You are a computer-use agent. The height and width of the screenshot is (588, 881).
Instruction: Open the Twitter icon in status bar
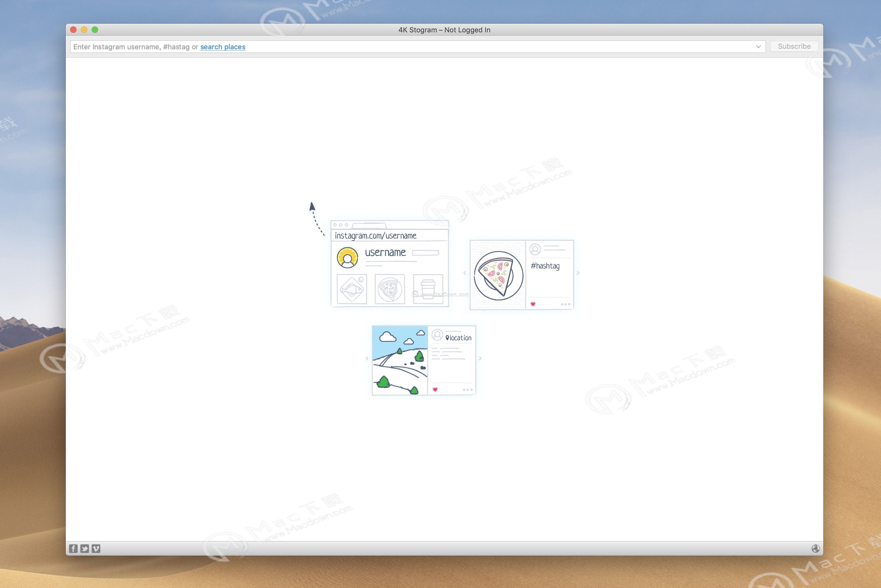pos(85,549)
